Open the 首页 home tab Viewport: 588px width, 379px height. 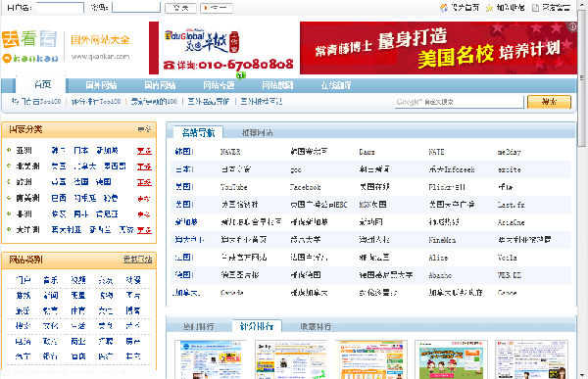pos(41,85)
